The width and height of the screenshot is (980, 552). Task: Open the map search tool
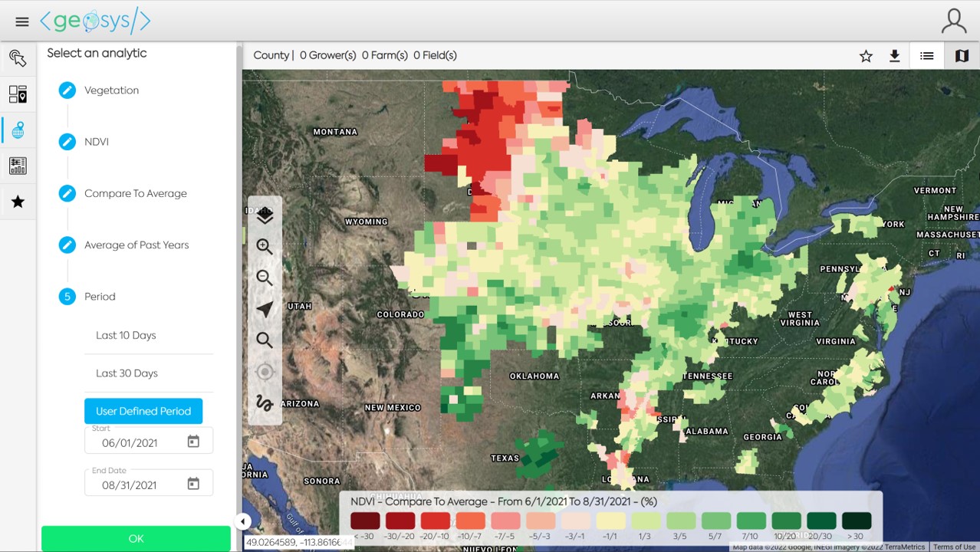[x=265, y=340]
